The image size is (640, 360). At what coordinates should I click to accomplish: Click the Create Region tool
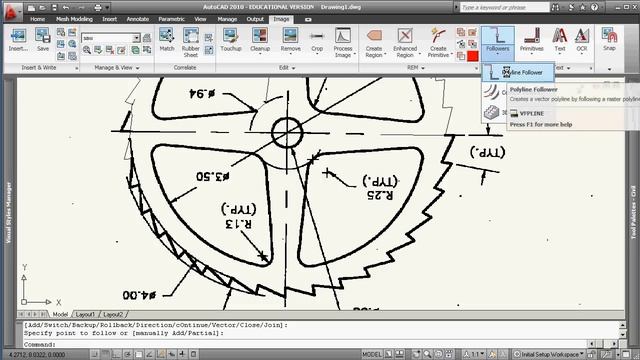pos(374,42)
